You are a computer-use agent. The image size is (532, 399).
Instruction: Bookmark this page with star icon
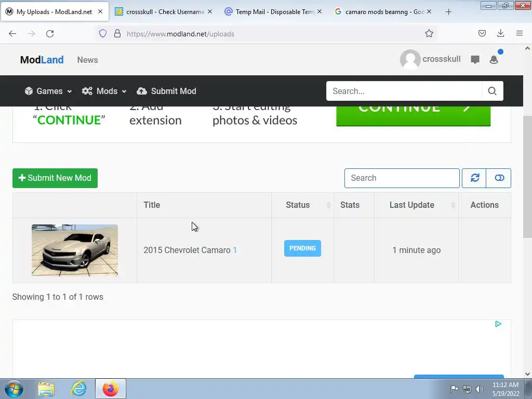(x=429, y=34)
